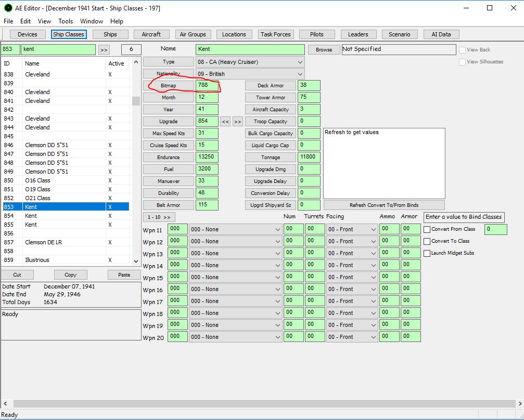
Task: Expand the Nationality dropdown showing British
Action: [250, 74]
